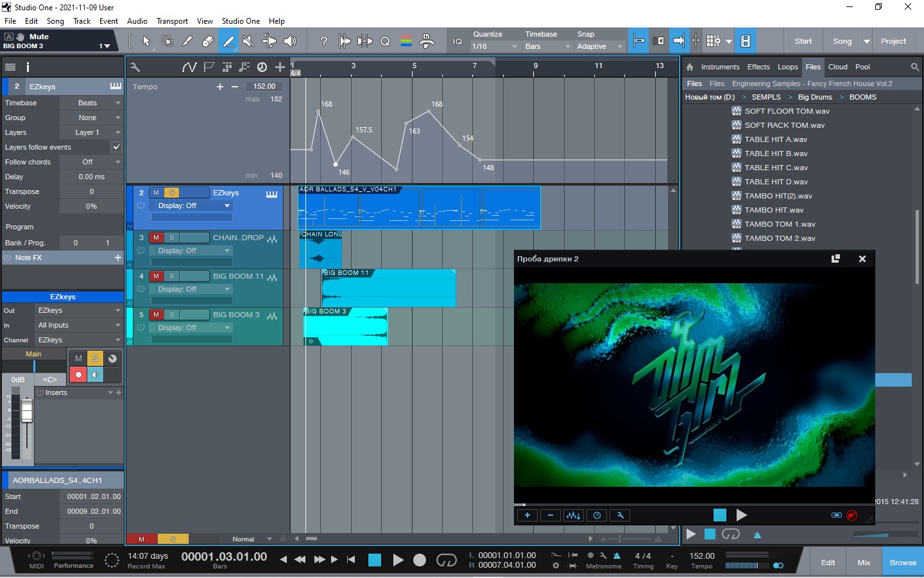
Task: Toggle the transport Loop button
Action: tap(446, 560)
